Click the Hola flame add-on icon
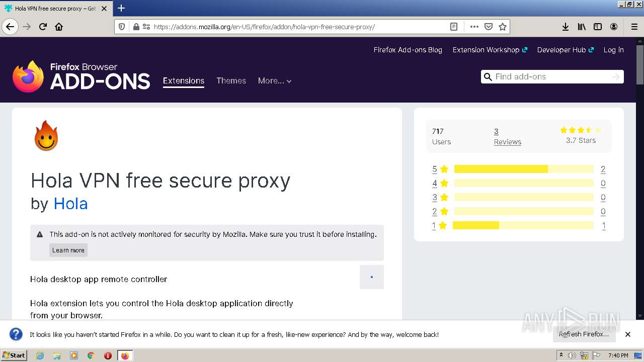Viewport: 644px width, 362px height. point(46,136)
